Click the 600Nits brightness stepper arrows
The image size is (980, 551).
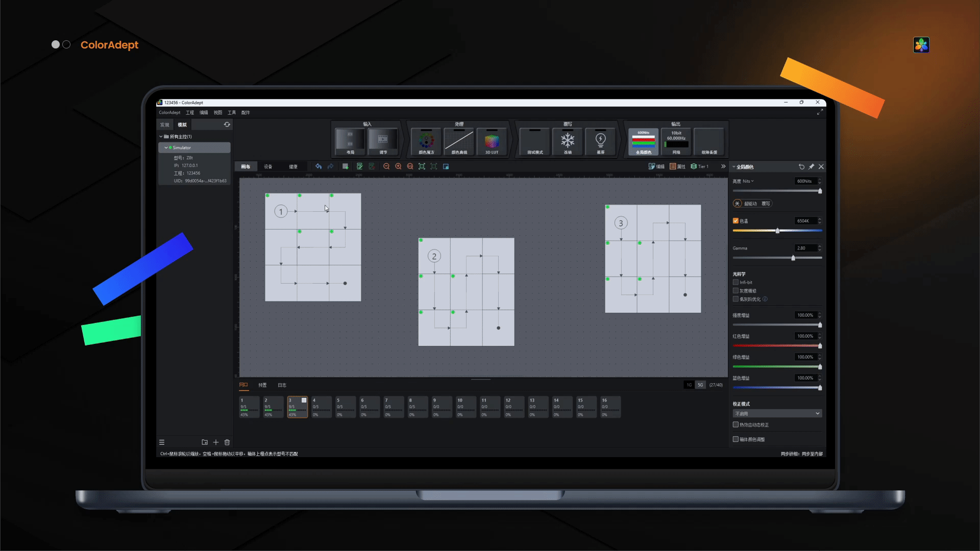[x=820, y=181]
